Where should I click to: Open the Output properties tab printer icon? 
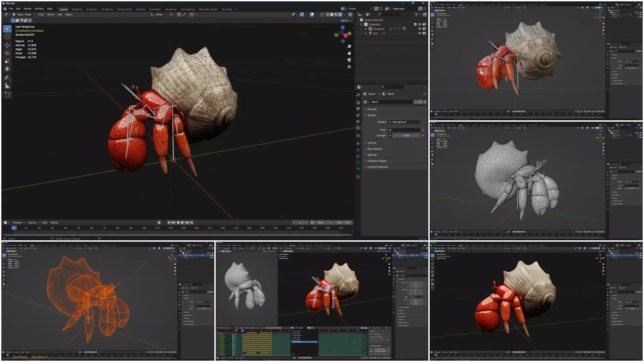pyautogui.click(x=358, y=109)
